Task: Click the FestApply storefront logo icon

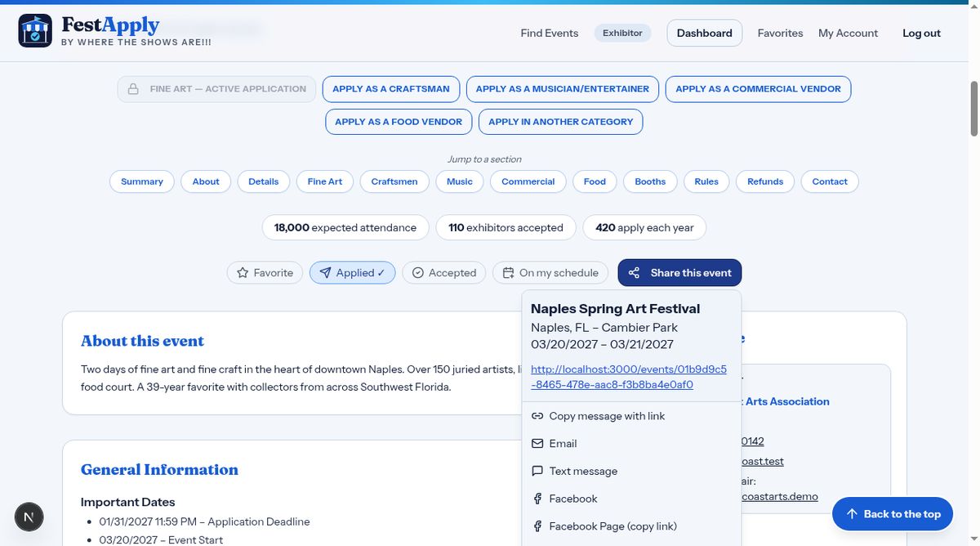Action: 35,31
